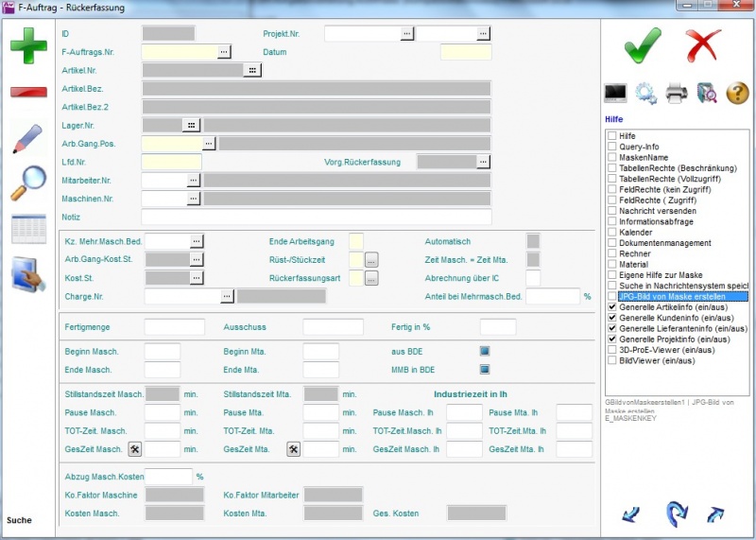756x540 pixels.
Task: Click the Notiz input field
Action: pos(317,218)
